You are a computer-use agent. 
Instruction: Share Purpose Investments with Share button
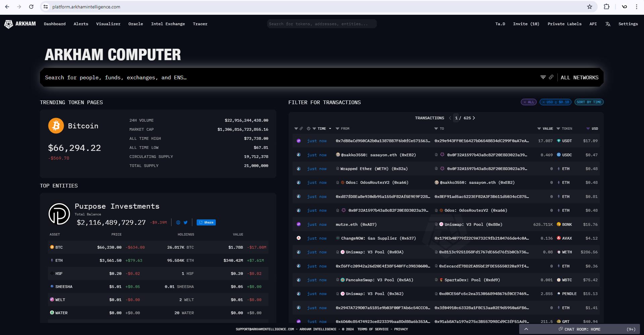point(206,222)
